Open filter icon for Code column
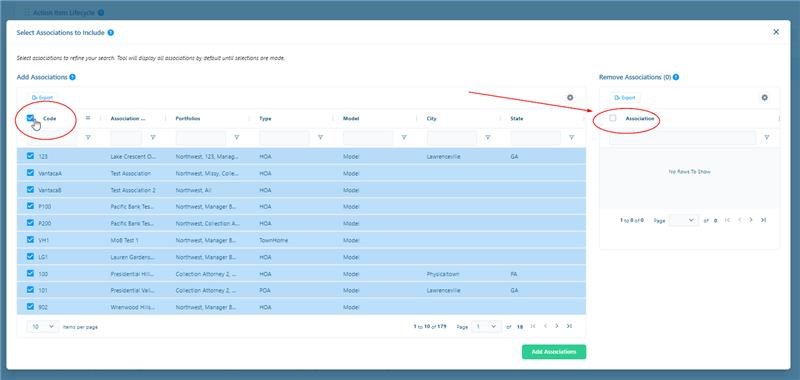The height and width of the screenshot is (380, 800). 88,137
